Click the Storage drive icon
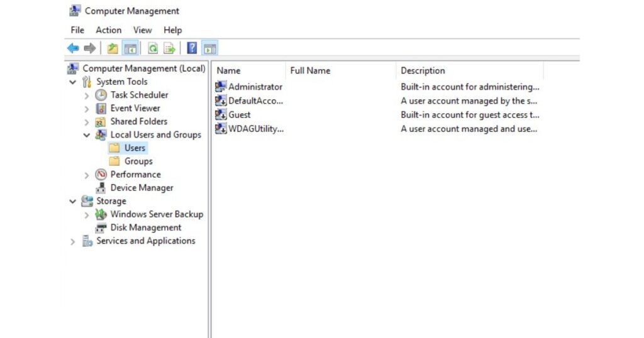 point(87,201)
